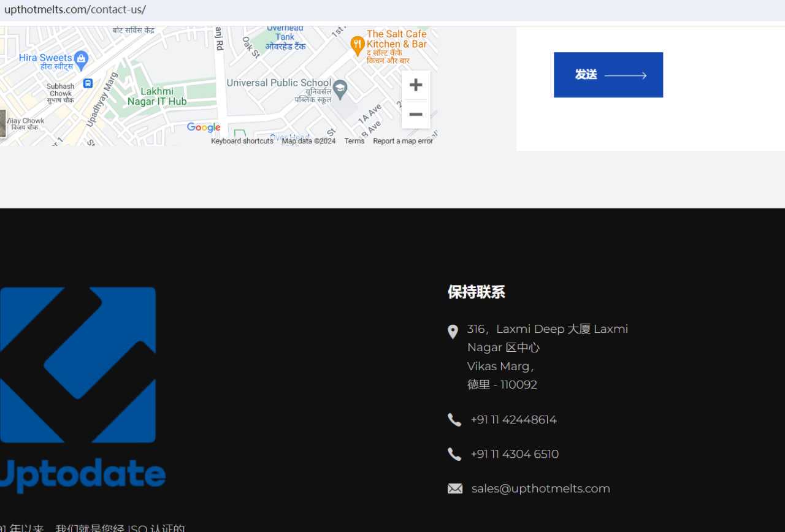Open the Google logo on the map

[204, 127]
